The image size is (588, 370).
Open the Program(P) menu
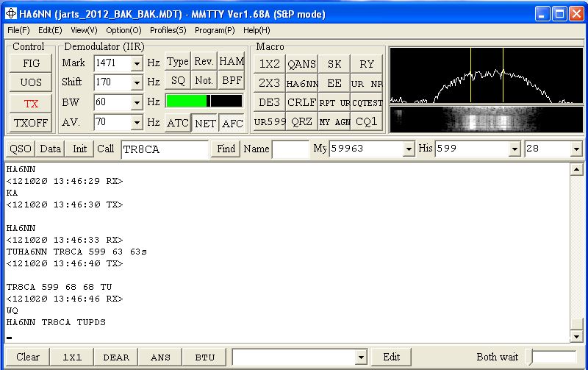click(215, 30)
